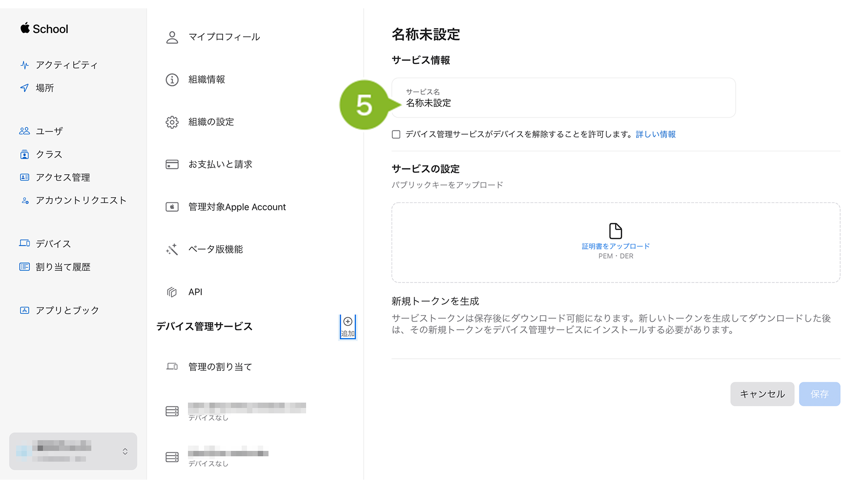Select the payment and billing card icon

click(x=172, y=164)
